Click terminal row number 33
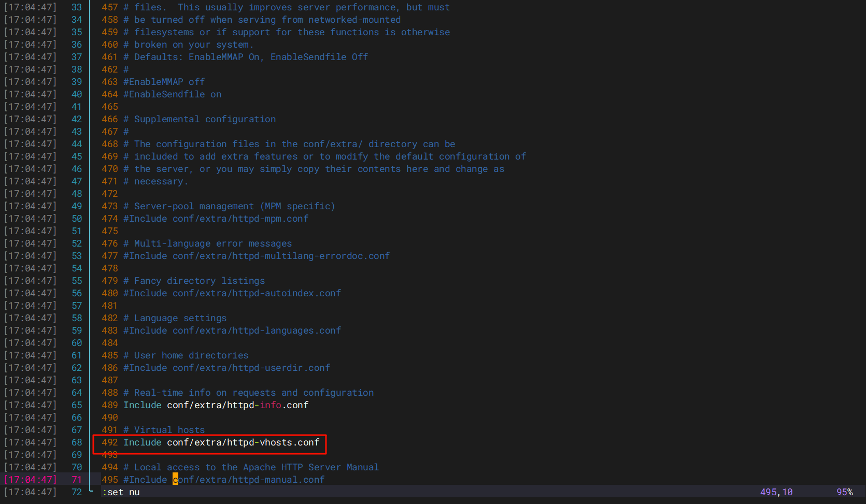The width and height of the screenshot is (866, 504). (77, 7)
